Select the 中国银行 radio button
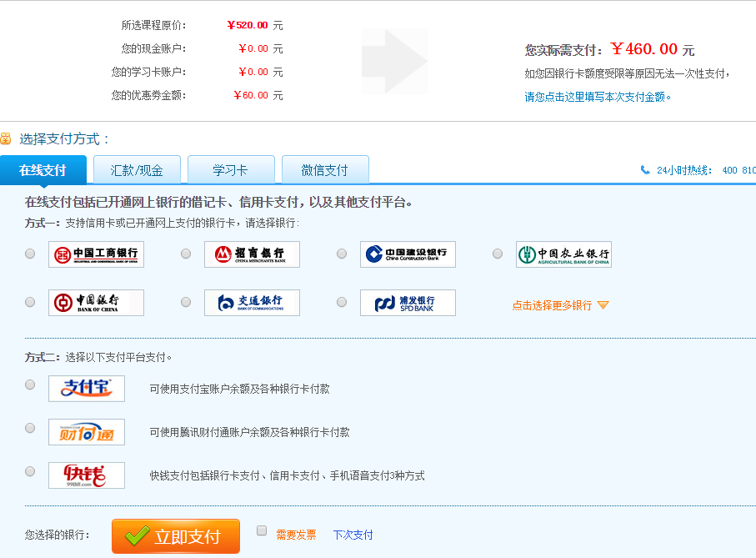This screenshot has height=558, width=756. point(30,302)
